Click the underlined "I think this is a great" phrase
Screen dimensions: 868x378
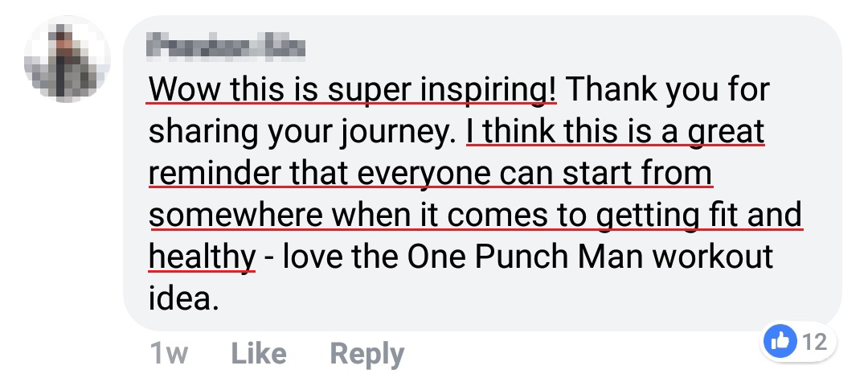click(x=615, y=132)
